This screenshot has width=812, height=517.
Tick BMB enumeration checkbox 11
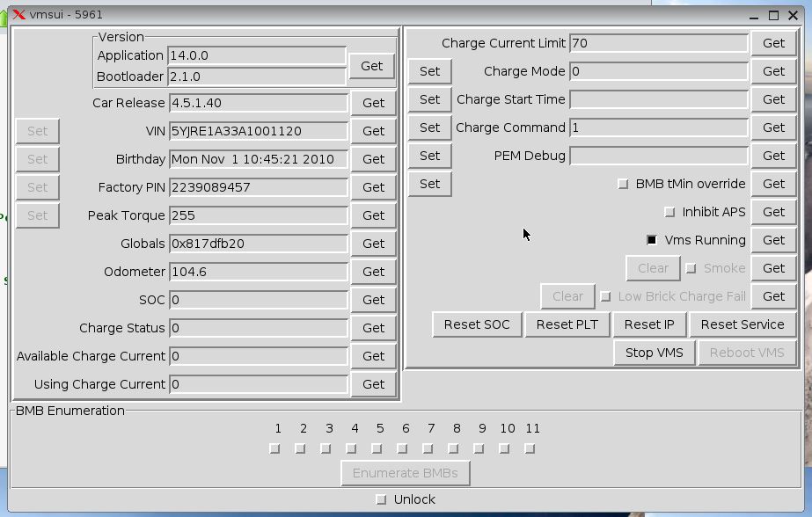pos(530,448)
